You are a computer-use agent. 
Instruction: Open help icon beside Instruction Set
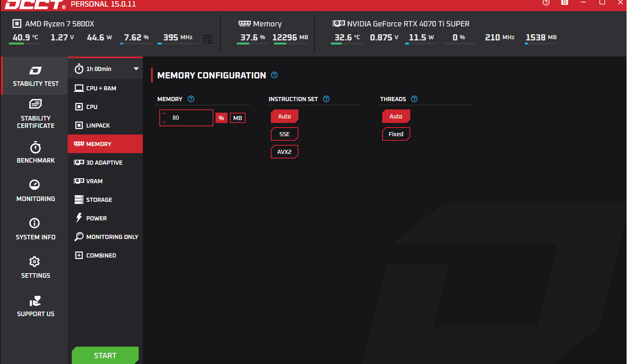click(x=326, y=99)
